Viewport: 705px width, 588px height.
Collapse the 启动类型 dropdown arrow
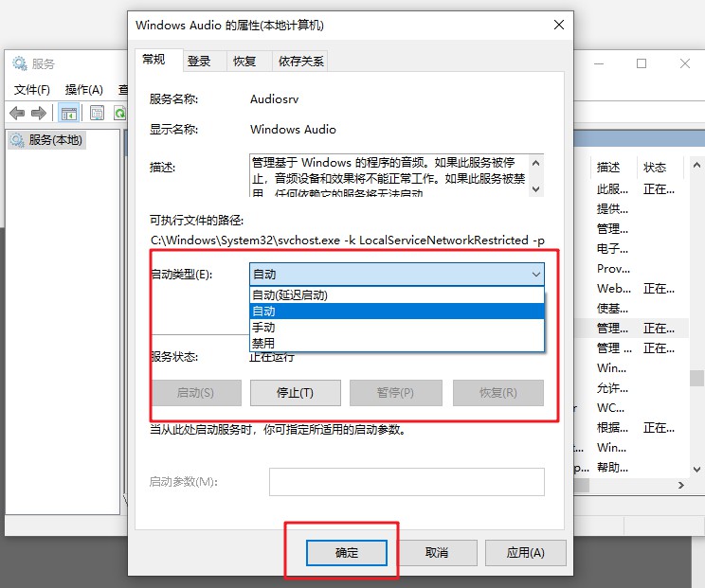pyautogui.click(x=536, y=275)
